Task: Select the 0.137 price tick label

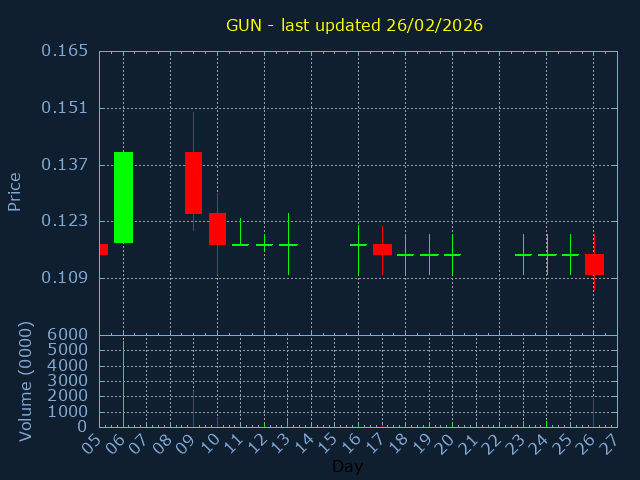Action: pos(64,165)
